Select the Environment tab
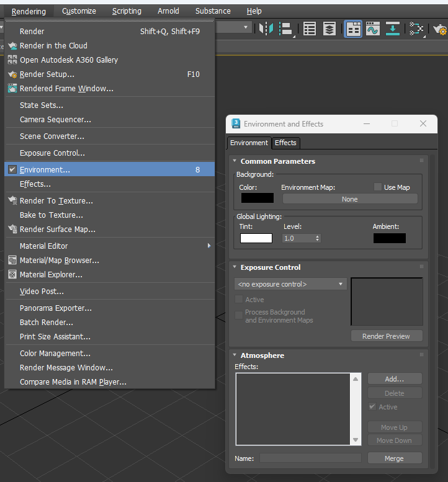The height and width of the screenshot is (482, 448). [x=249, y=143]
